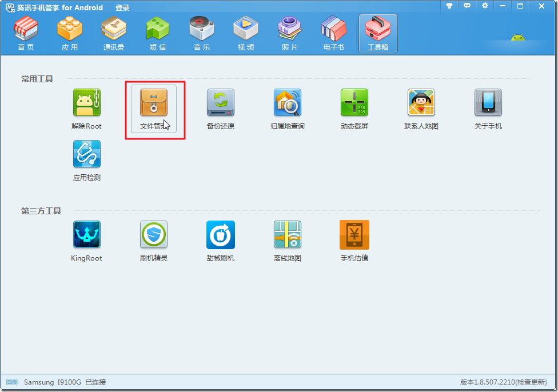Click the Tencent logo icon in the title bar
Viewport: 558px width, 392px height.
[10, 8]
